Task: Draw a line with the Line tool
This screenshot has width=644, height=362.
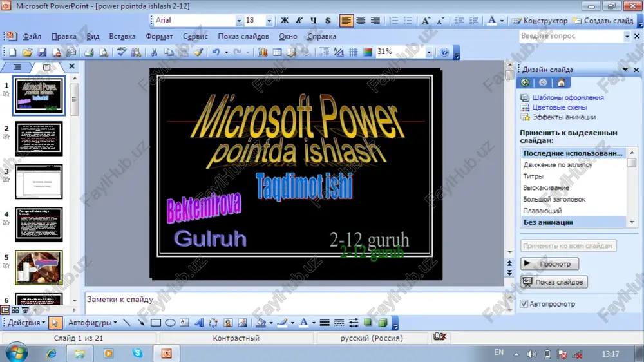Action: coord(126,323)
